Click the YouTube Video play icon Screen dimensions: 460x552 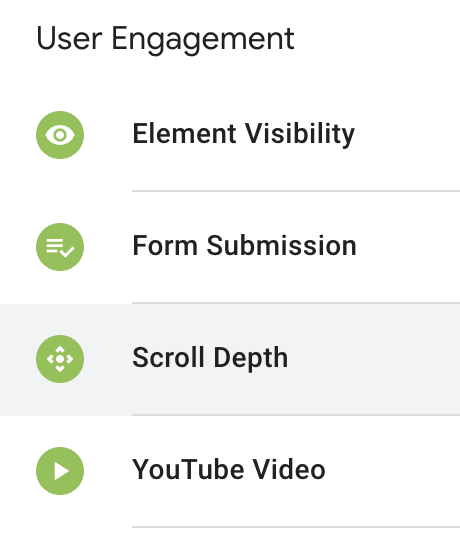(60, 471)
